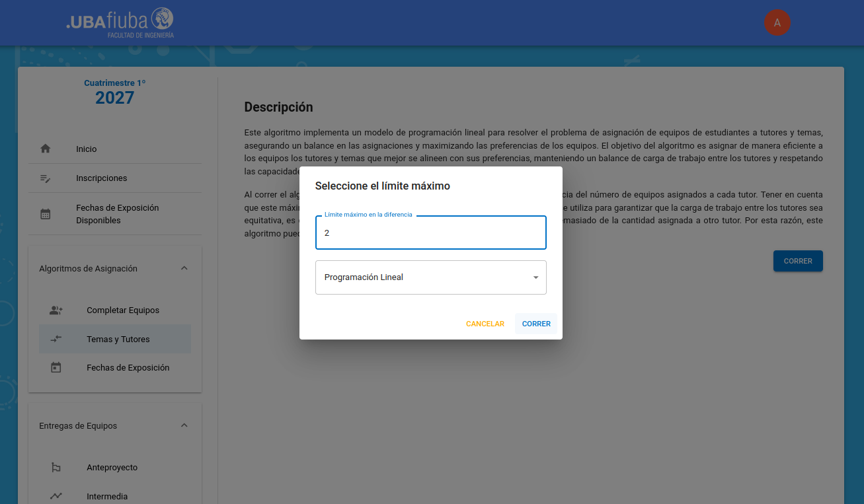This screenshot has height=504, width=864.
Task: Focus the Límite máximo en la diferencia field
Action: click(430, 233)
